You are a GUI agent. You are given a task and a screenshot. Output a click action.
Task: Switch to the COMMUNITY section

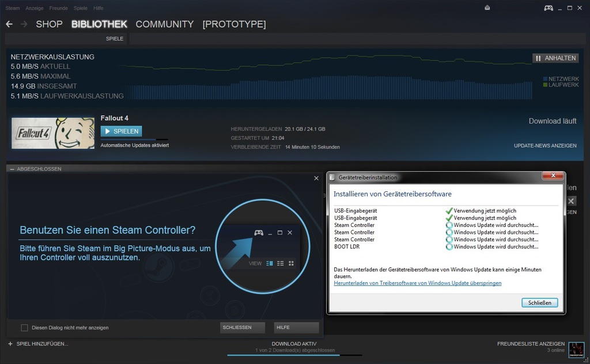pyautogui.click(x=164, y=24)
